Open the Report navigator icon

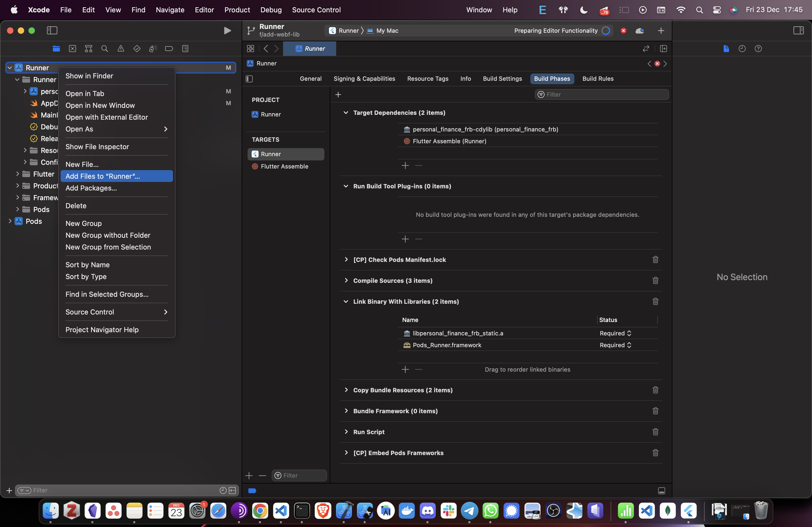click(185, 49)
